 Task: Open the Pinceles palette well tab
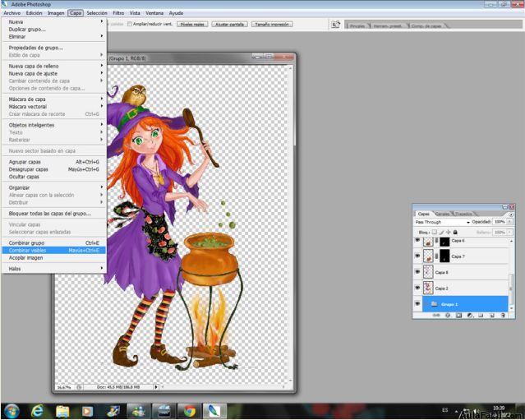[x=357, y=25]
